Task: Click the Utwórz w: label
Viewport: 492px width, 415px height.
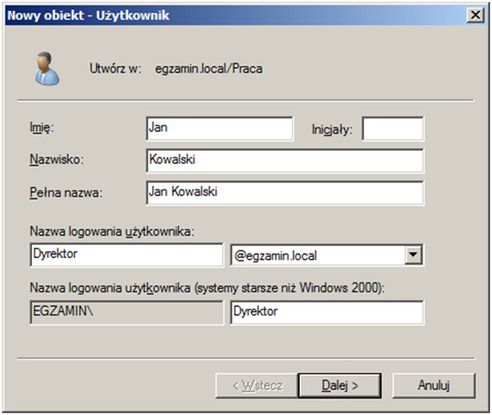Action: [x=115, y=69]
